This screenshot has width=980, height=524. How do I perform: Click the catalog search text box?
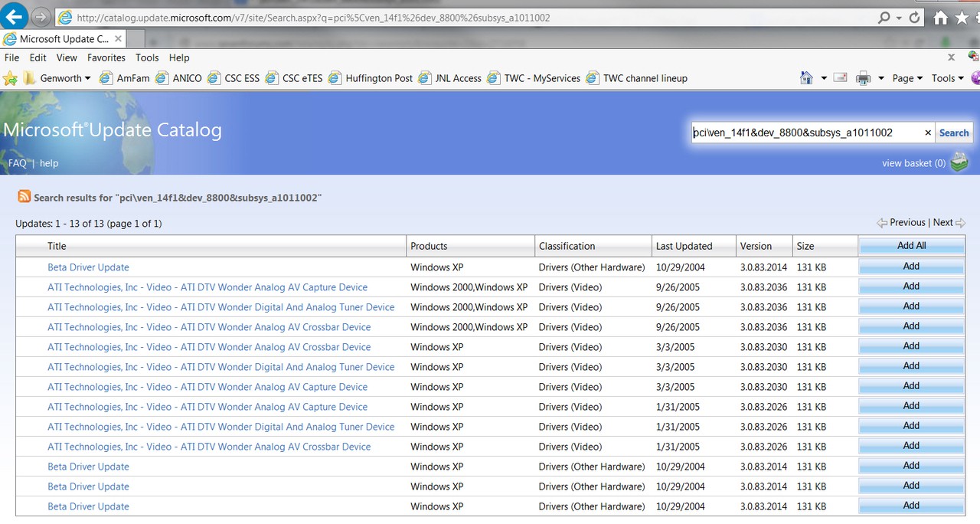pyautogui.click(x=805, y=133)
